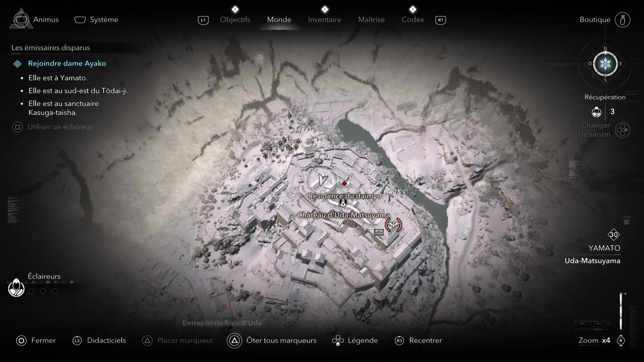Click hint about sanctuaire Kasuga-taisha
This screenshot has width=644, height=362.
point(64,108)
